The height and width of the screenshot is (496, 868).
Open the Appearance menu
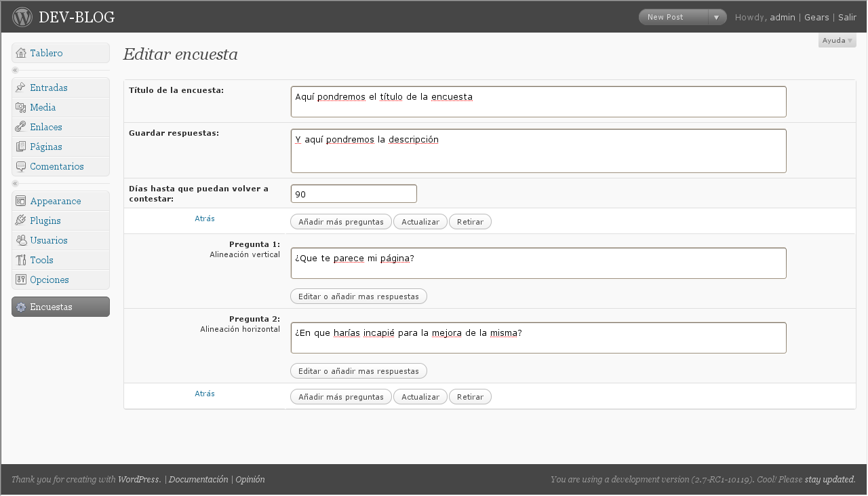coord(55,201)
